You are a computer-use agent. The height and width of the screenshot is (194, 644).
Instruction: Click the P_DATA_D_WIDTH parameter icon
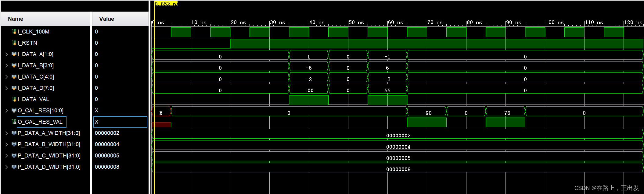(x=14, y=167)
